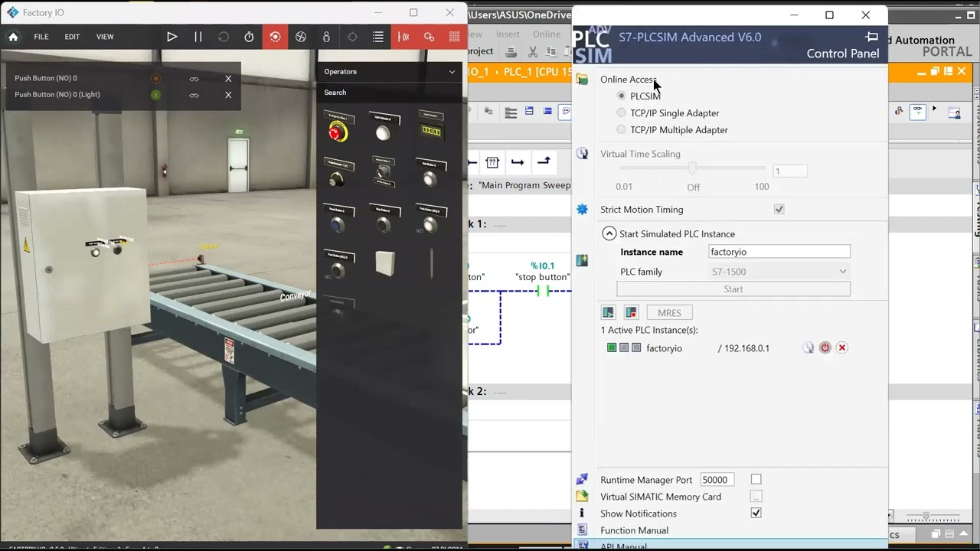Click the Virtual Time Scaling slider handle
Screen dimensions: 980x551
(x=692, y=168)
